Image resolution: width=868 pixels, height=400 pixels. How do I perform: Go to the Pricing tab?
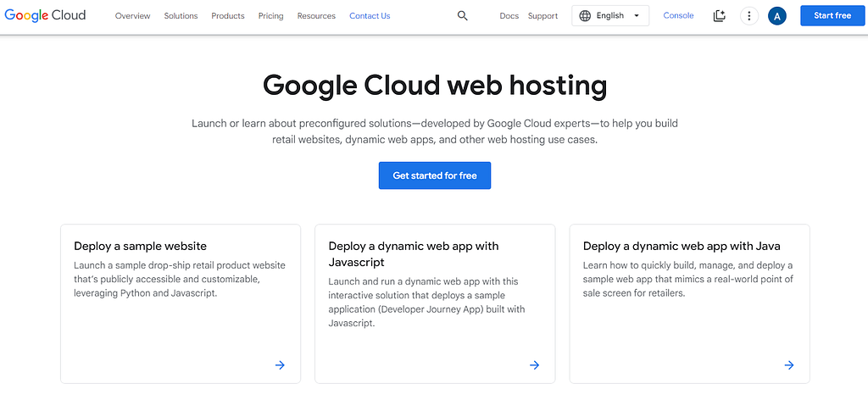coord(270,15)
